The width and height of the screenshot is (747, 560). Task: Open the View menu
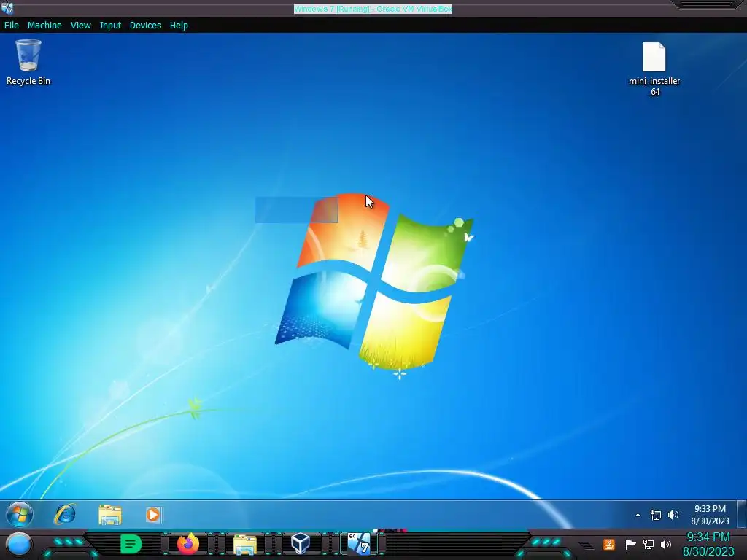tap(80, 26)
